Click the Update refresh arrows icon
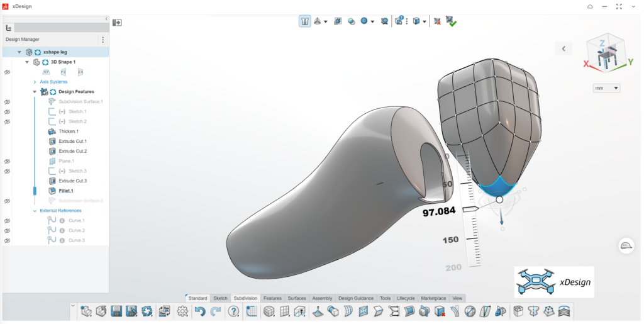 point(147,311)
